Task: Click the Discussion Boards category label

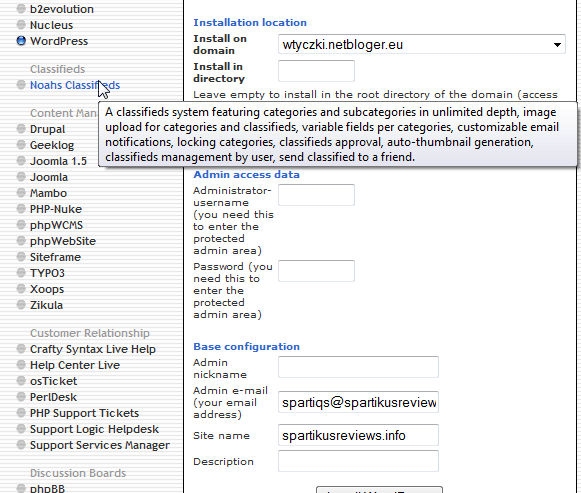Action: 78,473
